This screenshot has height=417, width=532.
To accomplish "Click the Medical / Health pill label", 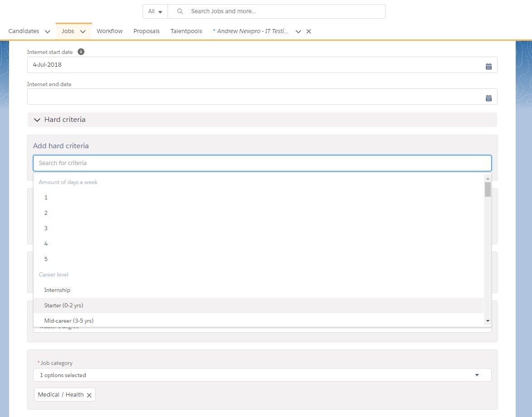I will [61, 395].
